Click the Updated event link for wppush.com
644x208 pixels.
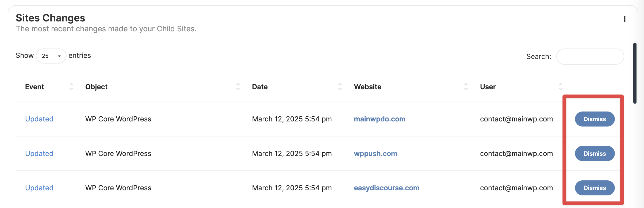click(39, 154)
